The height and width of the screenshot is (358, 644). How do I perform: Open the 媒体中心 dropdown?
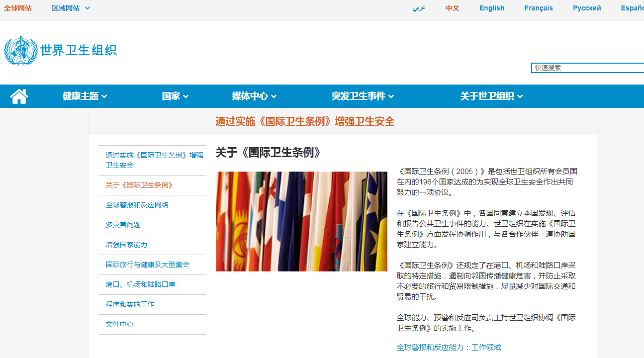tap(254, 96)
